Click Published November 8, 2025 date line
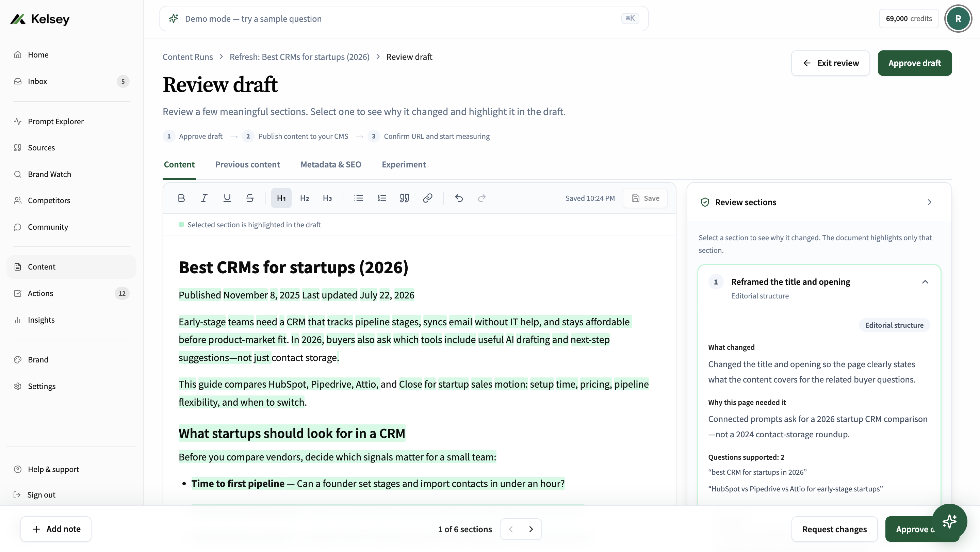This screenshot has width=980, height=552. [296, 295]
